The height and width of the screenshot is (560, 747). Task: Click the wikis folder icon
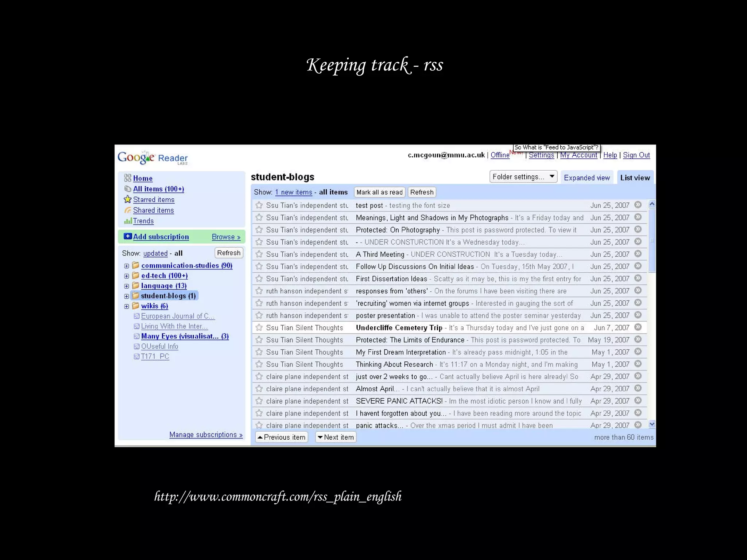click(x=136, y=306)
